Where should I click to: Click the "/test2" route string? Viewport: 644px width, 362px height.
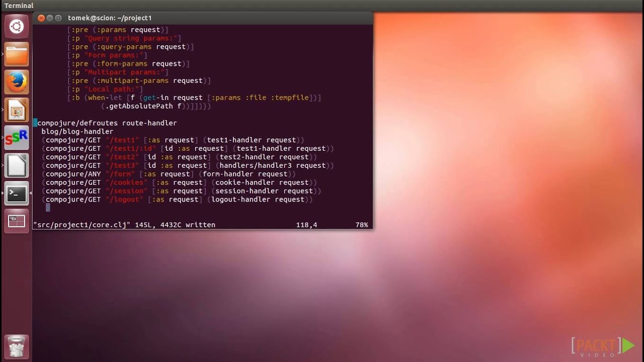[x=122, y=157]
